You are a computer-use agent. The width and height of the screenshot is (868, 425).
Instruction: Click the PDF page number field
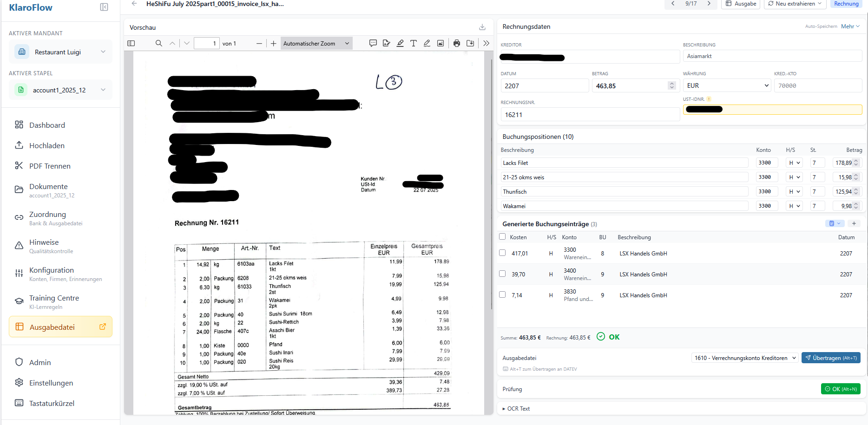[207, 43]
